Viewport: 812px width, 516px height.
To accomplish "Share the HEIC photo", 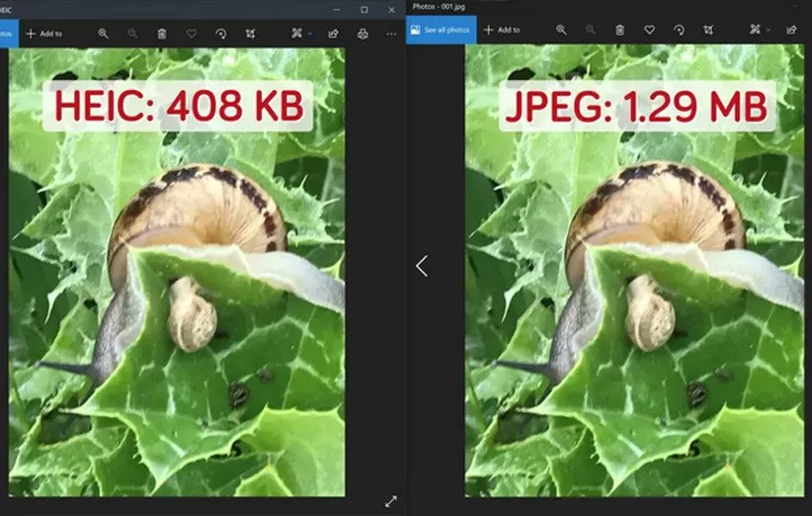I will (x=333, y=34).
